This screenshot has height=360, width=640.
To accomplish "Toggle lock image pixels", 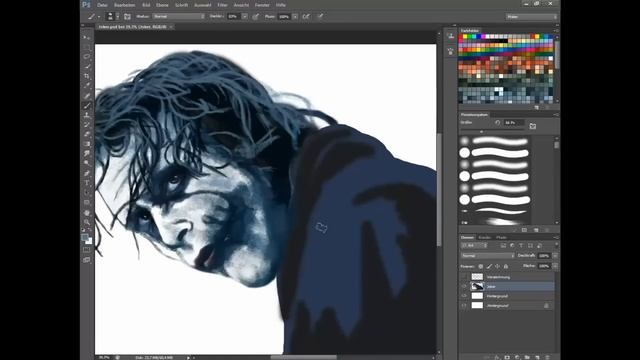I will coord(489,266).
